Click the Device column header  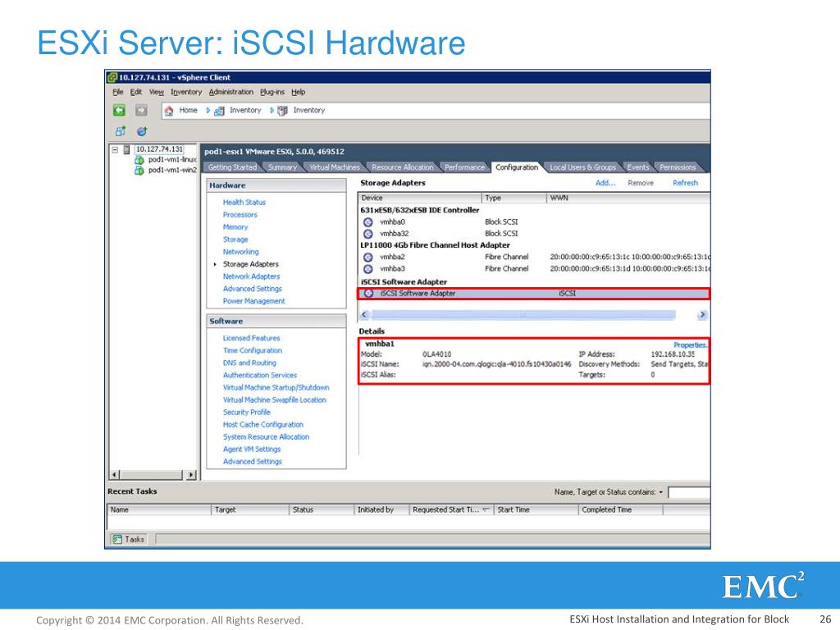click(420, 198)
